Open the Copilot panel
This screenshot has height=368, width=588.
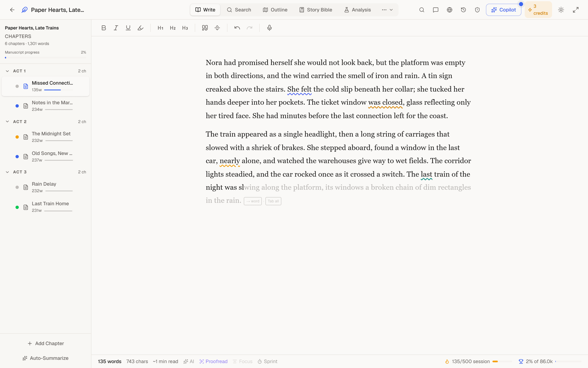point(503,10)
